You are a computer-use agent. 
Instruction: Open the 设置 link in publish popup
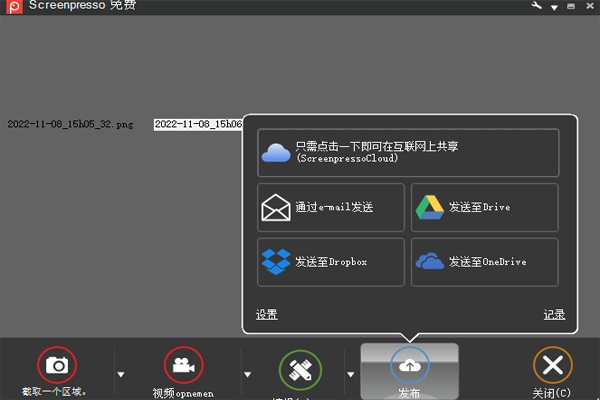point(266,314)
